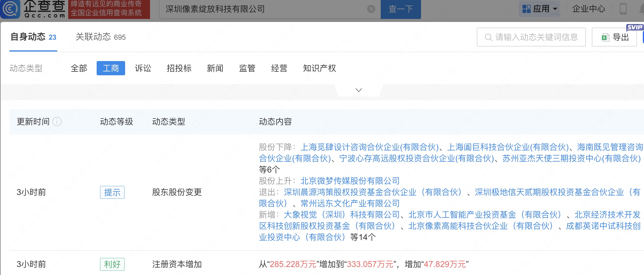Image resolution: width=644 pixels, height=275 pixels.
Task: Open the 应用 dropdown menu
Action: [540, 9]
